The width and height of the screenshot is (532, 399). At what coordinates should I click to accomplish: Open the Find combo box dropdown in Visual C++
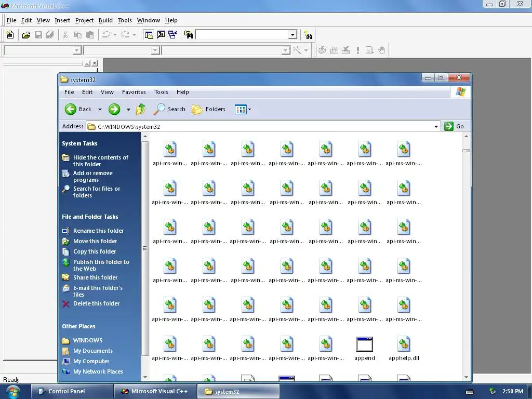[x=292, y=35]
